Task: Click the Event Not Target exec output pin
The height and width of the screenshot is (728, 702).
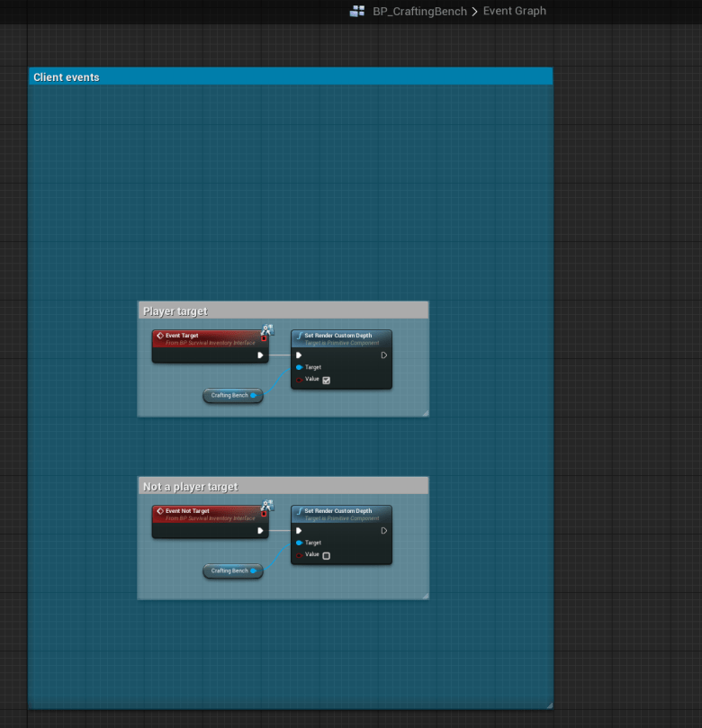Action: [x=260, y=531]
